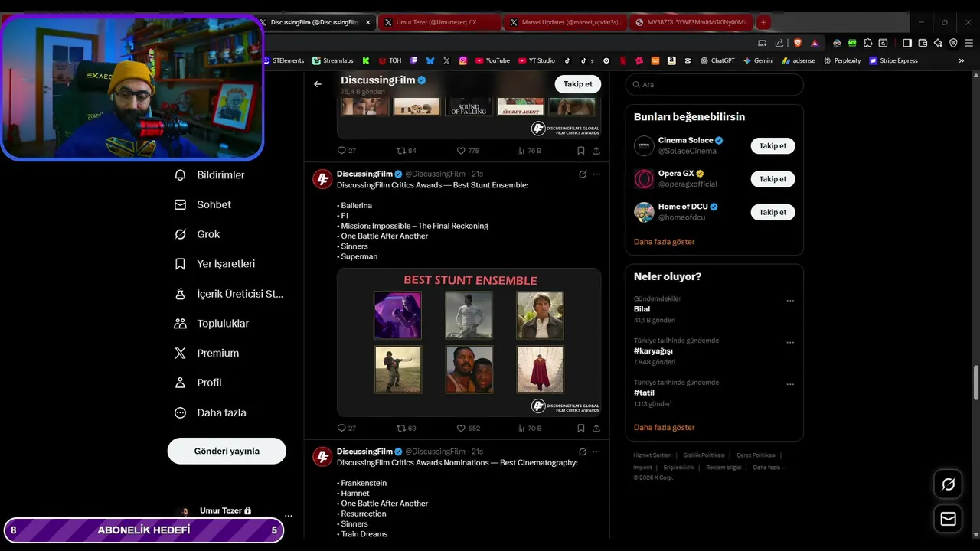Open Topluluklar communities page
This screenshot has height=551, width=980.
point(212,324)
